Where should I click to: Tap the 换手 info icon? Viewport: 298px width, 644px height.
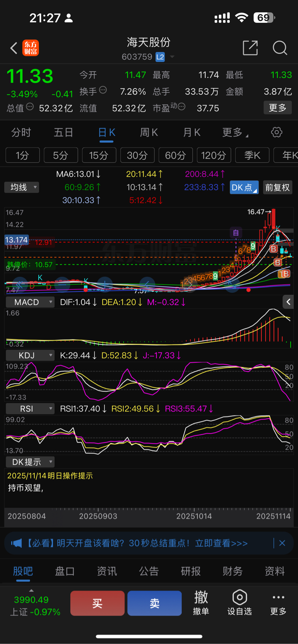(x=103, y=90)
